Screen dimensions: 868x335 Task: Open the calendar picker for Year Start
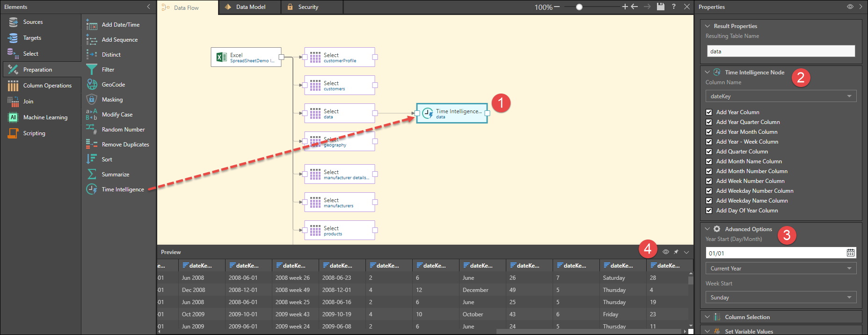(x=850, y=253)
